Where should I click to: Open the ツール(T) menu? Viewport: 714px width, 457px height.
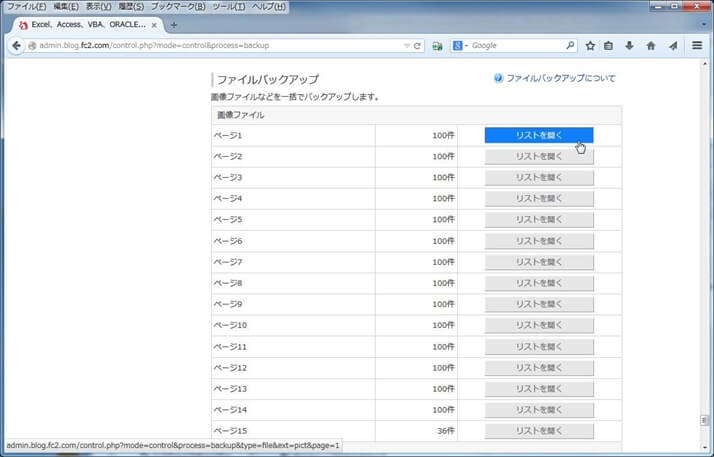pos(229,6)
